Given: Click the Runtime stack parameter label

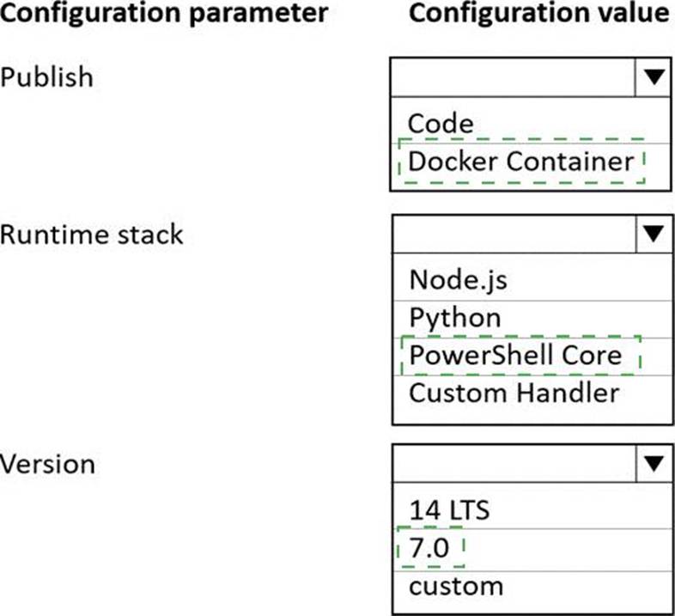Looking at the screenshot, I should (x=91, y=234).
